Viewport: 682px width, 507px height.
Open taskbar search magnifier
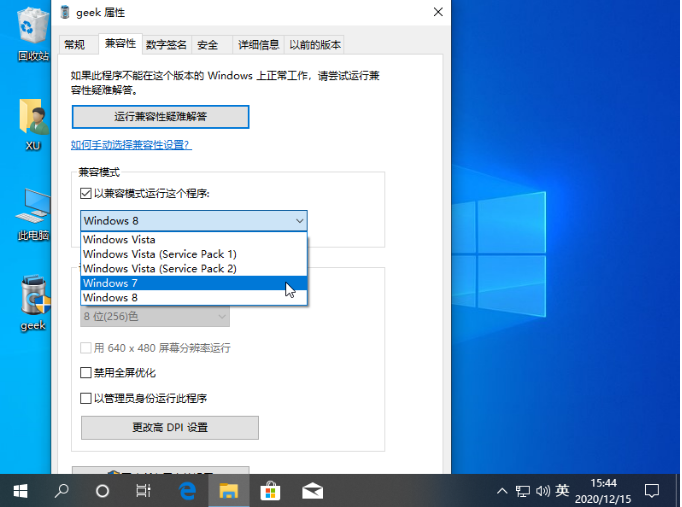pyautogui.click(x=61, y=491)
